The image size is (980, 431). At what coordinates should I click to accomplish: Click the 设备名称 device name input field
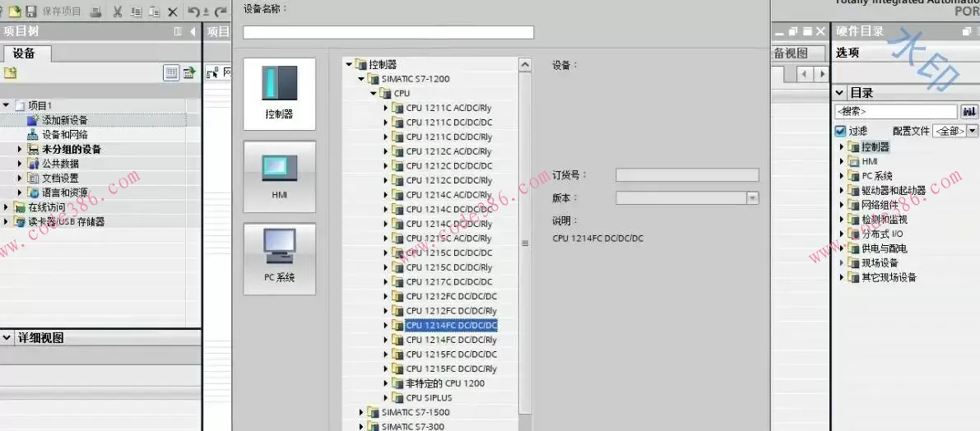pyautogui.click(x=388, y=32)
